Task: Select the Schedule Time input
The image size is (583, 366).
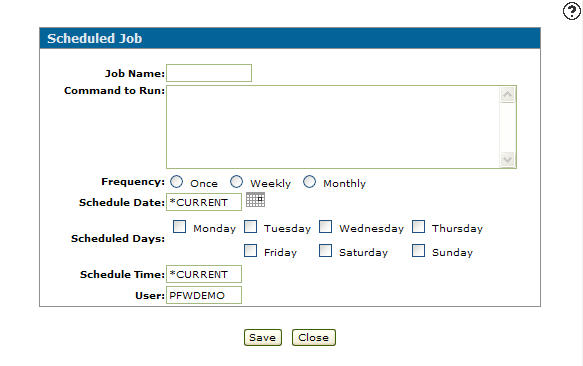Action: pos(204,274)
